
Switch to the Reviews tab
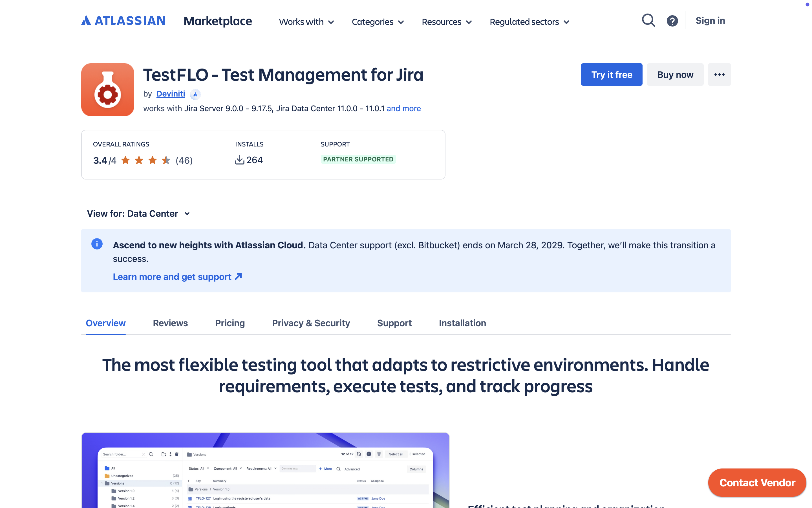(170, 323)
